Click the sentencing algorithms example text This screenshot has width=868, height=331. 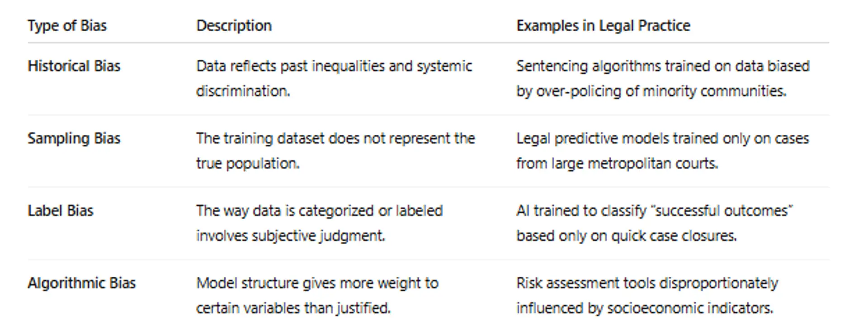pos(662,78)
